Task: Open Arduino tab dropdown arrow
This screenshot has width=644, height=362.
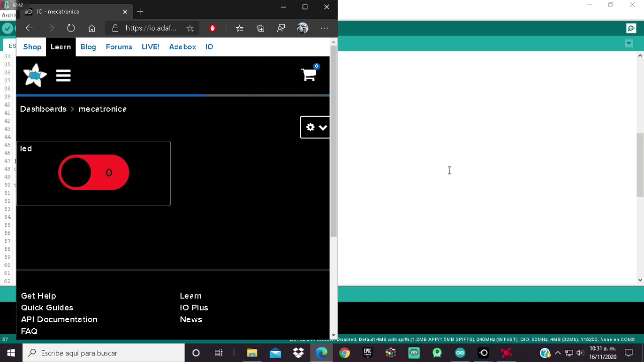Action: [x=629, y=44]
